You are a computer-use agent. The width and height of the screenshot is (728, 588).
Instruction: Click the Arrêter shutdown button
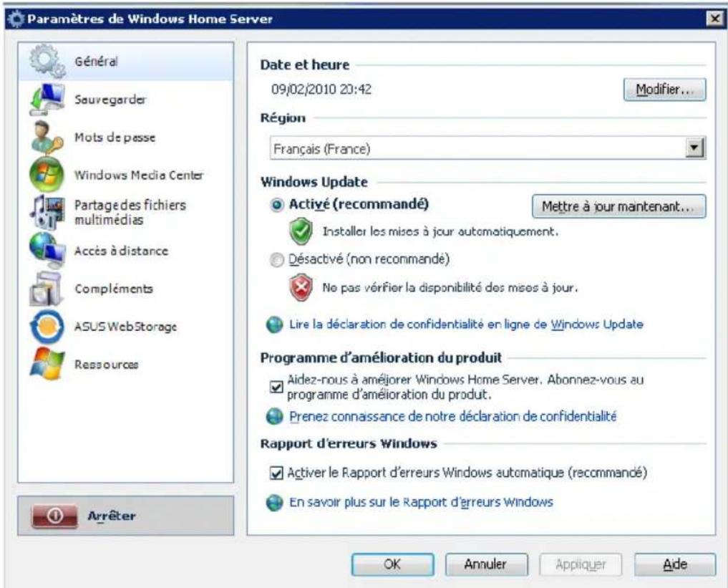[126, 516]
